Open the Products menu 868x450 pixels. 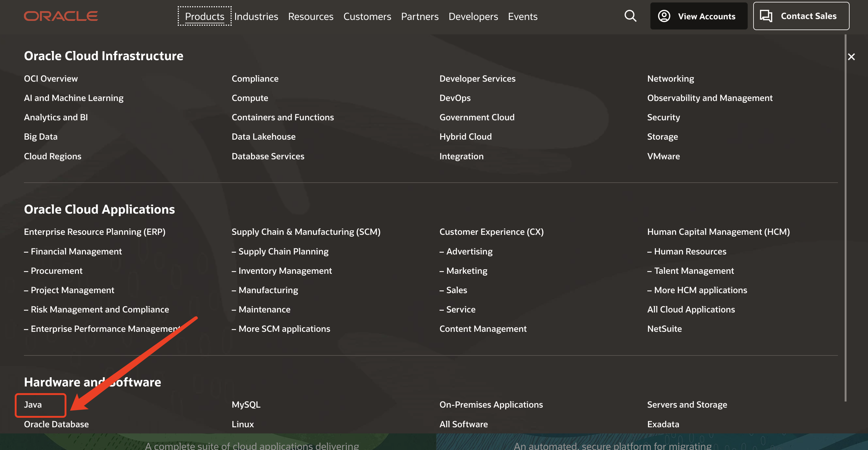click(x=204, y=16)
